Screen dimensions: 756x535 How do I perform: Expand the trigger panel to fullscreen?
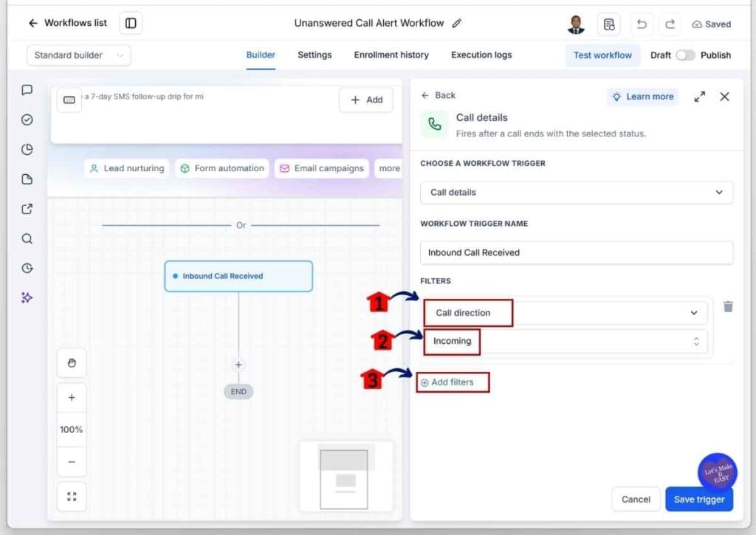pos(699,97)
